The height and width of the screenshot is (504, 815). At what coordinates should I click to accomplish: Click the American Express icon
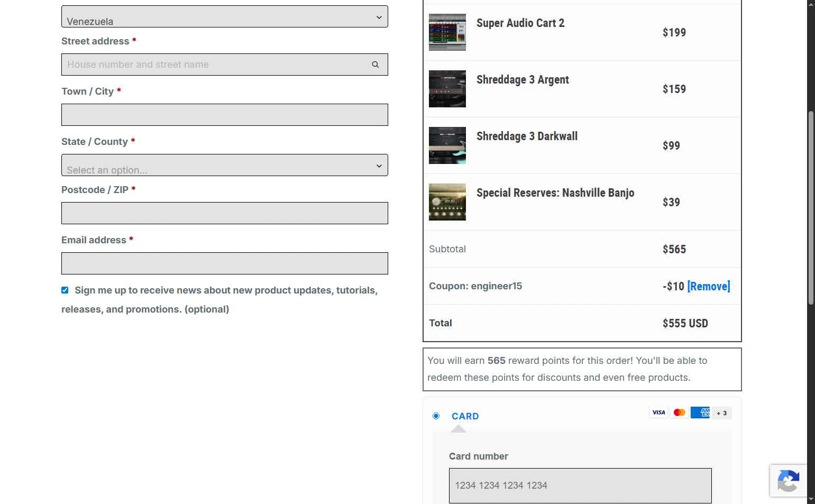point(700,413)
